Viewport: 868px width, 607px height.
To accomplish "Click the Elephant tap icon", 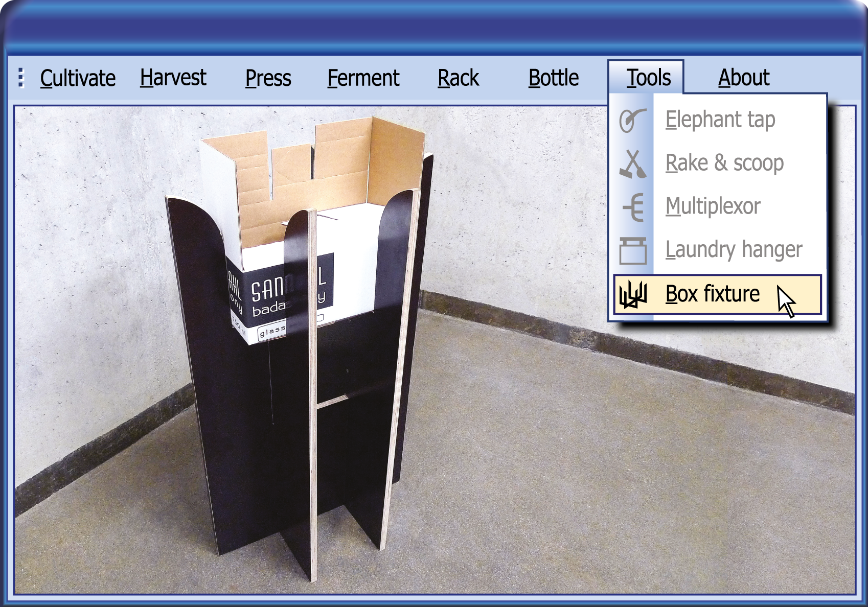I will click(632, 121).
